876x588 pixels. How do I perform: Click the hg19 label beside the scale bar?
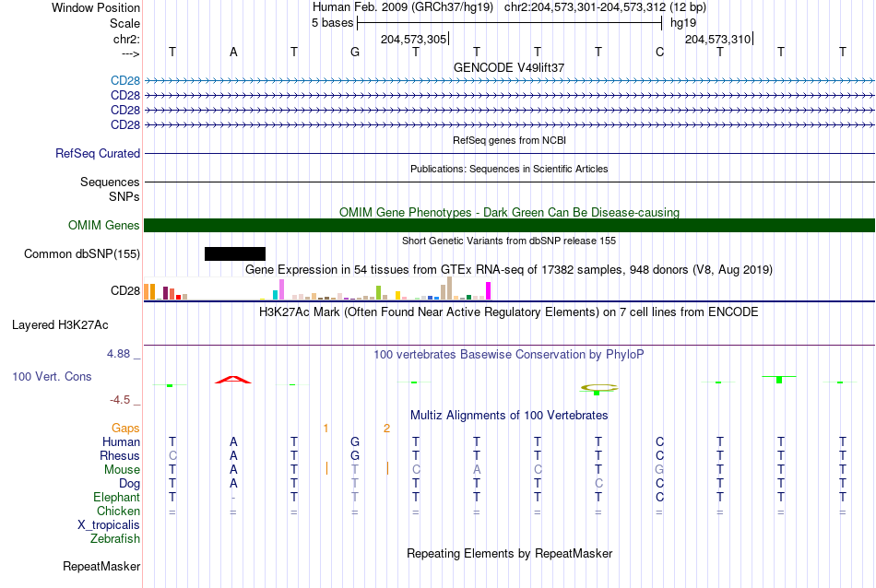point(683,23)
